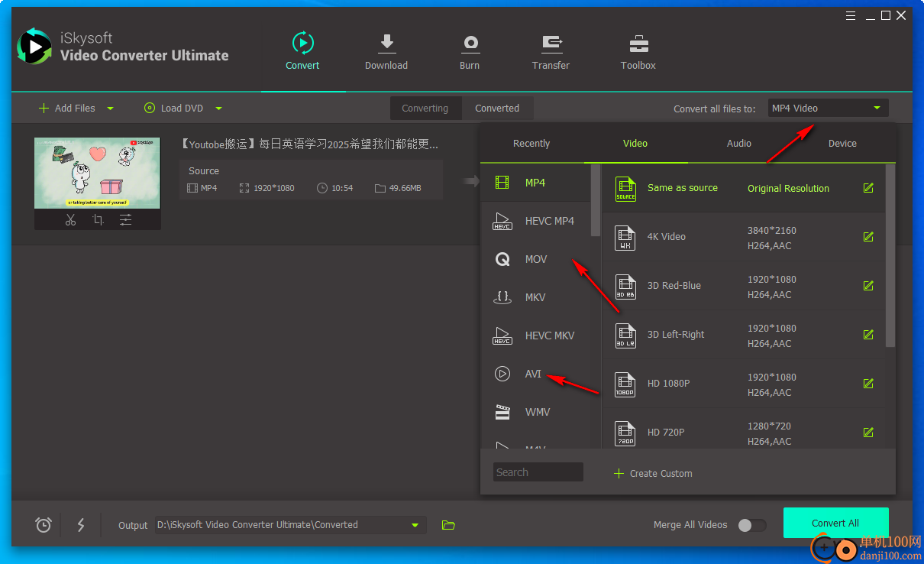
Task: Open the Download section
Action: [386, 51]
